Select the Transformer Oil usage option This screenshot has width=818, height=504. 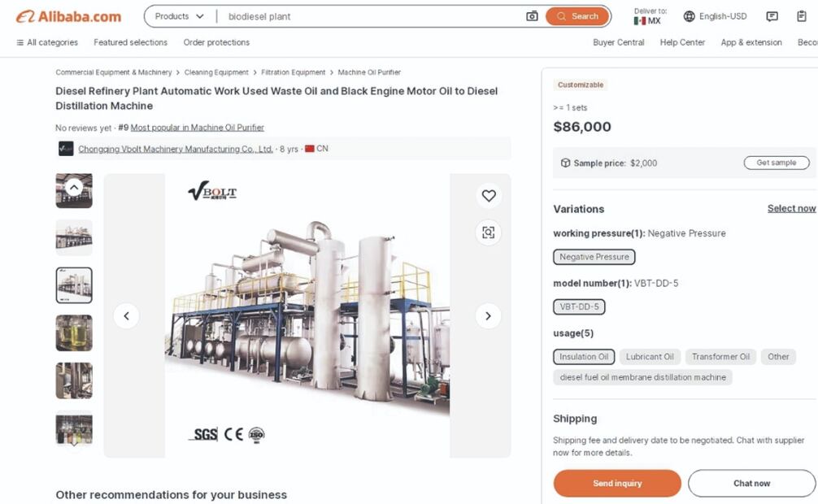pos(720,357)
